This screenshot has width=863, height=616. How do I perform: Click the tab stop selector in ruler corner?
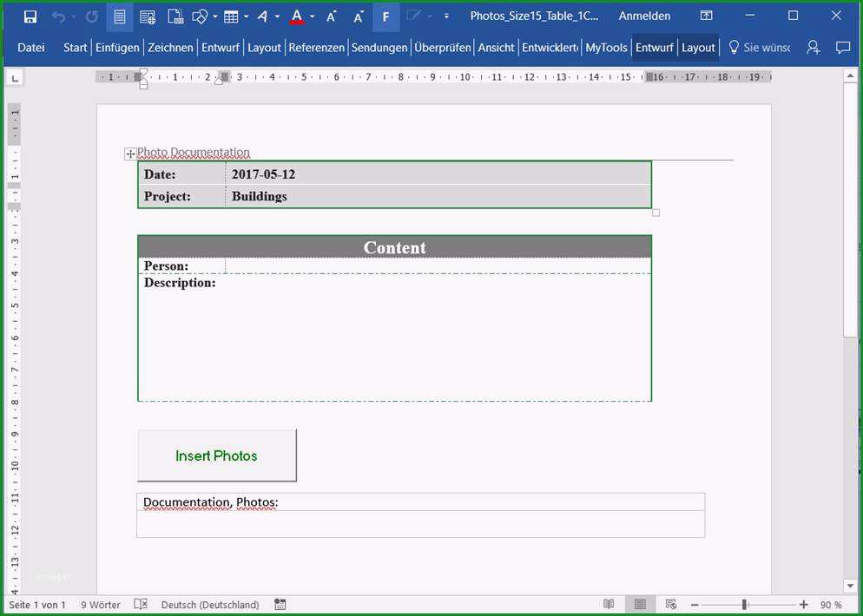pos(15,79)
